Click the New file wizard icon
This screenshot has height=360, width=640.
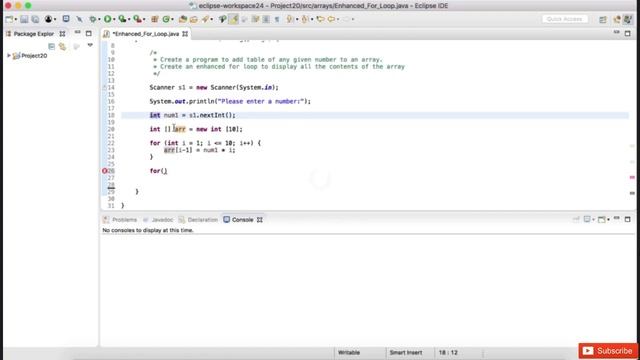pyautogui.click(x=9, y=19)
